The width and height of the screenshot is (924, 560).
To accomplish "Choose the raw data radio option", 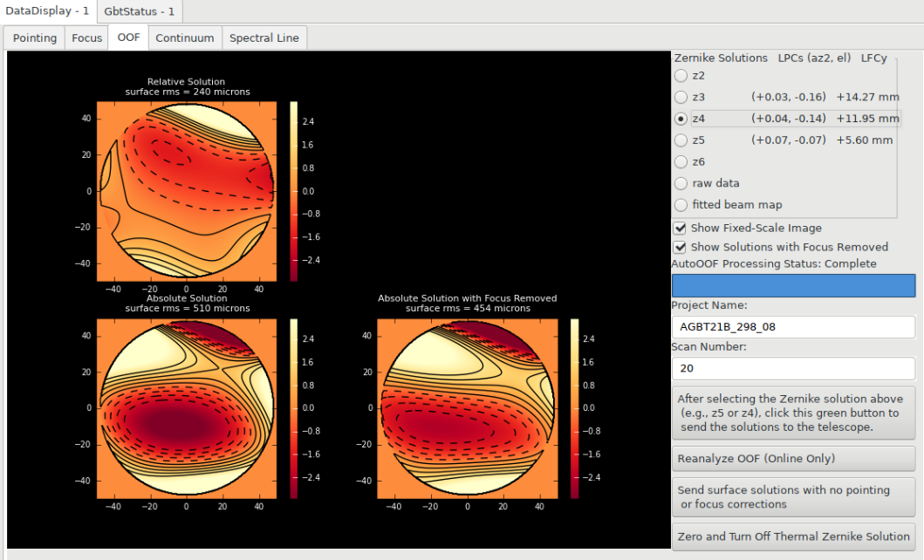I will pyautogui.click(x=681, y=183).
